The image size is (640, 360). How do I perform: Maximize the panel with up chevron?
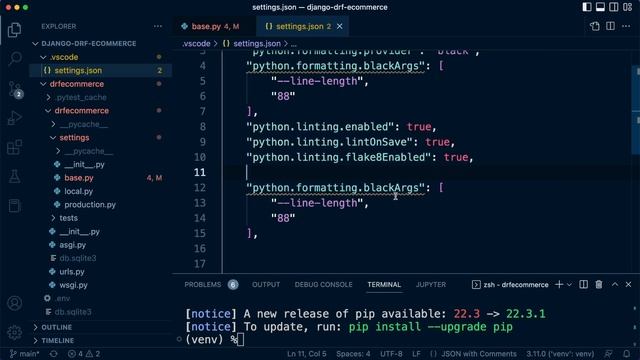click(x=615, y=284)
